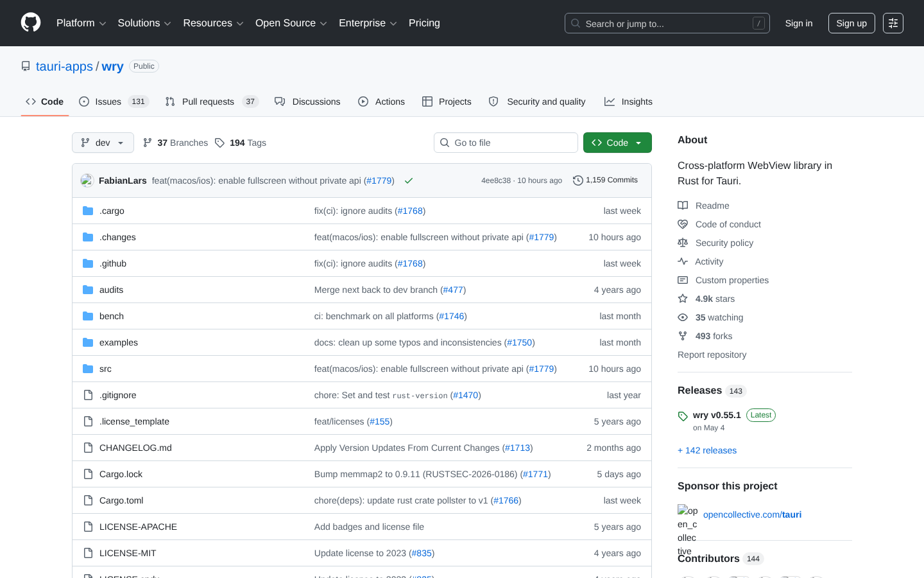This screenshot has height=578, width=924.
Task: Click the Go to file input
Action: tap(506, 143)
